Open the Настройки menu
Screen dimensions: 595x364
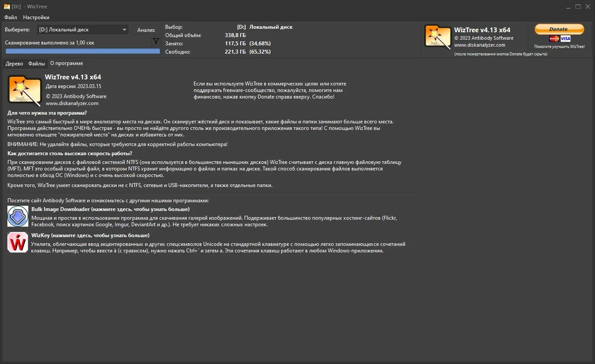36,17
